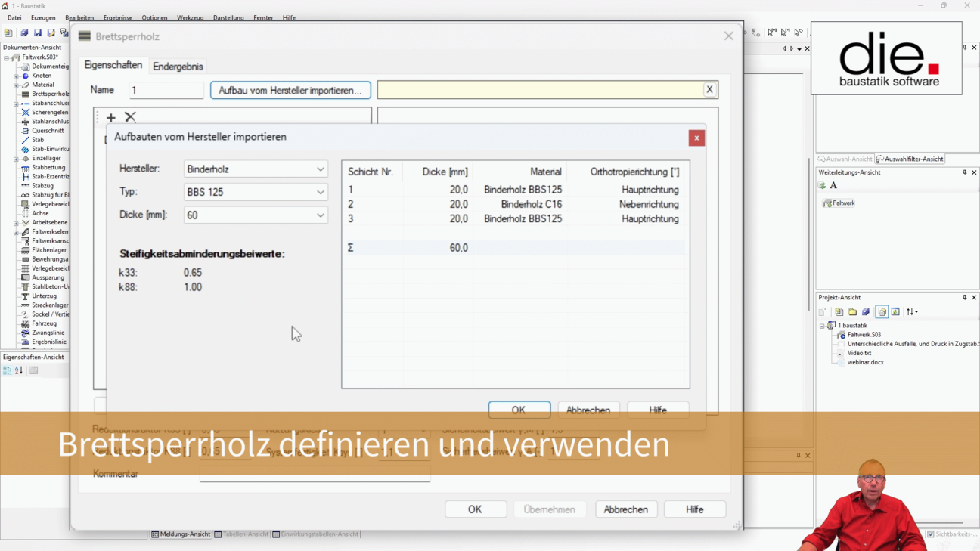Click the folder icon in Projekt-Ansicht toolbar
Screen dimensions: 980x551
click(x=852, y=312)
